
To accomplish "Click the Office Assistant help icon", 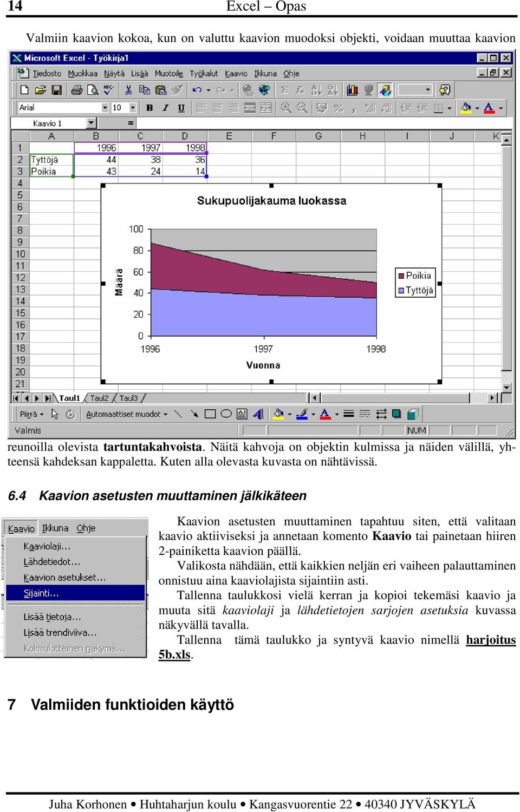I will (x=445, y=90).
